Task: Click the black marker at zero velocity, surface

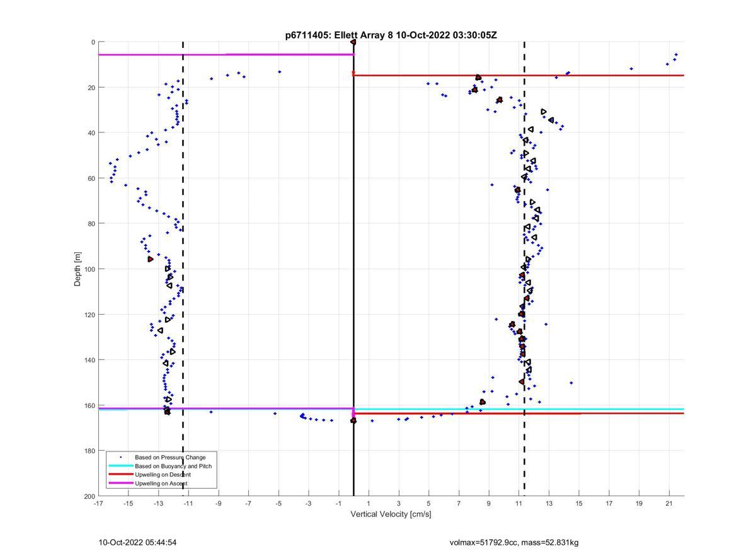Action: point(353,42)
